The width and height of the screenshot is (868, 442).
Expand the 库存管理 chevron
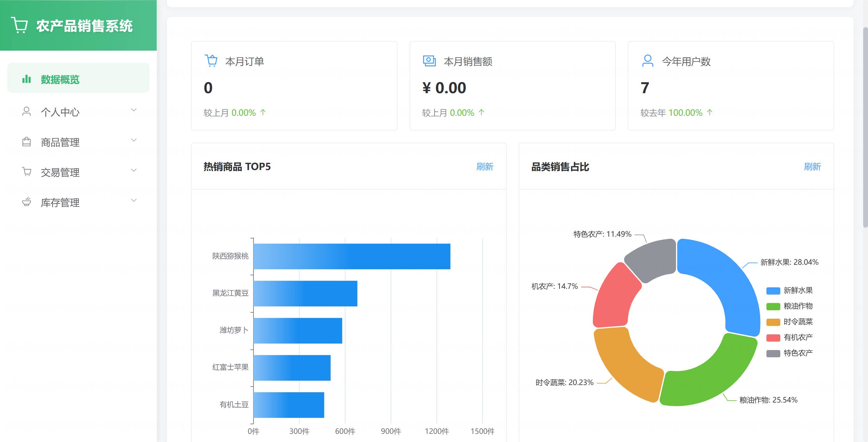[134, 200]
